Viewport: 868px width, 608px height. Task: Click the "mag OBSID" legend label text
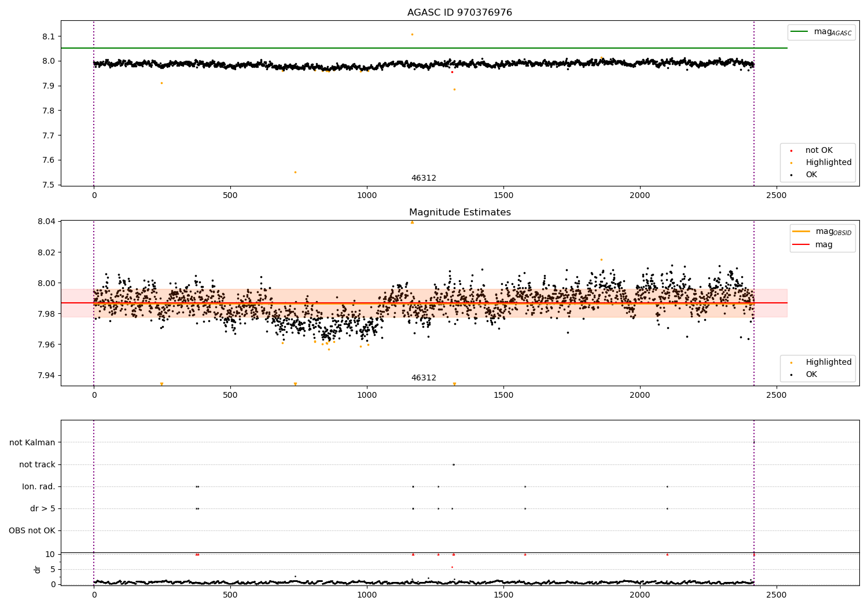833,232
